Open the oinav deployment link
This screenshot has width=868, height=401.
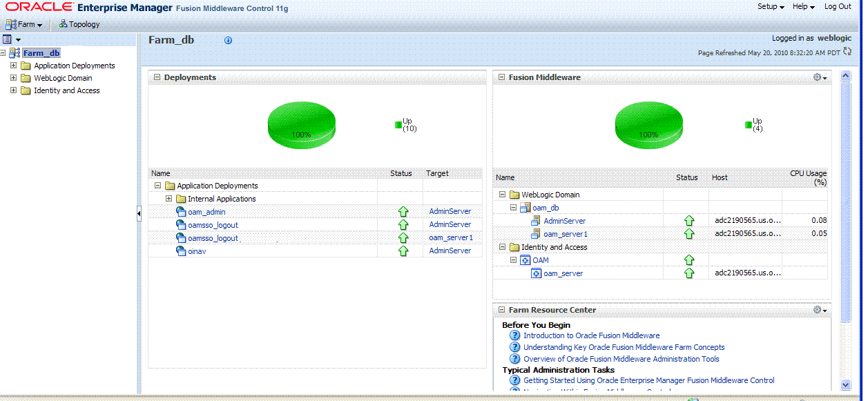[197, 251]
